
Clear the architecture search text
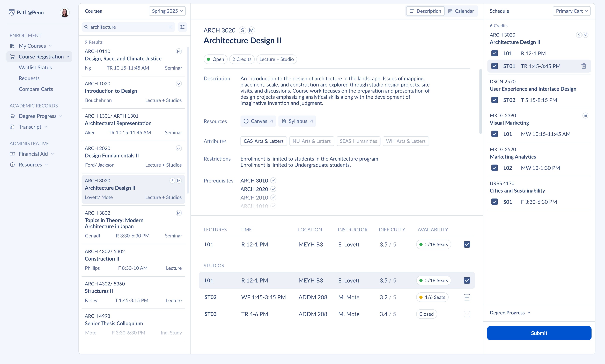coord(170,27)
